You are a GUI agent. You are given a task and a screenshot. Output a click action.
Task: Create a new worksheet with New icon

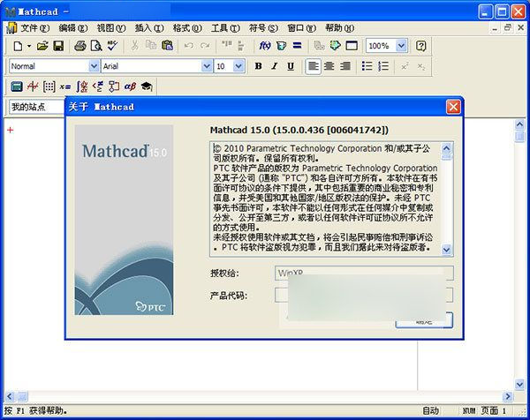click(18, 46)
